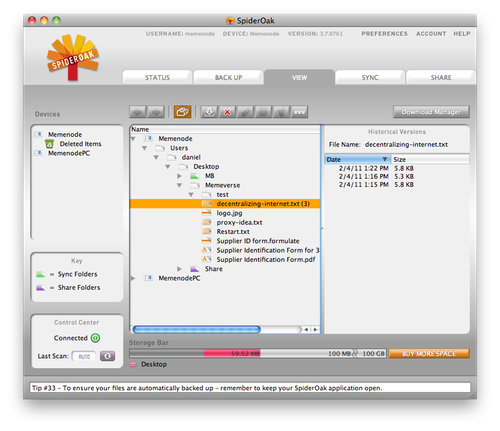Go to the SYNC tab
Screen dimensions: 500x431
370,77
